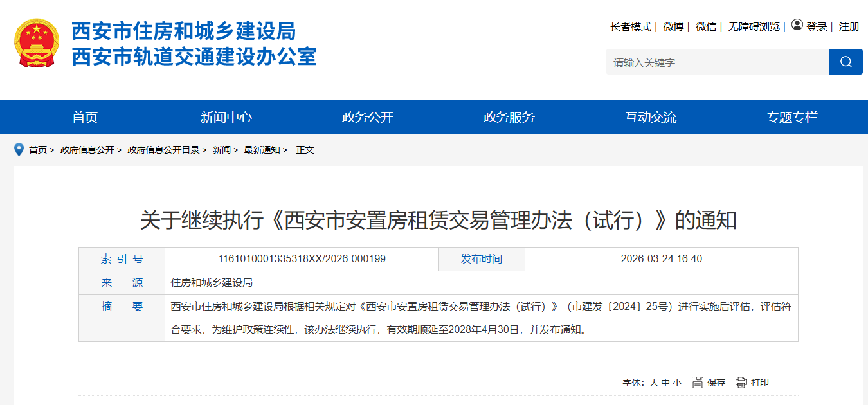Click the save floppy disk icon
This screenshot has height=405, width=868.
pos(698,382)
